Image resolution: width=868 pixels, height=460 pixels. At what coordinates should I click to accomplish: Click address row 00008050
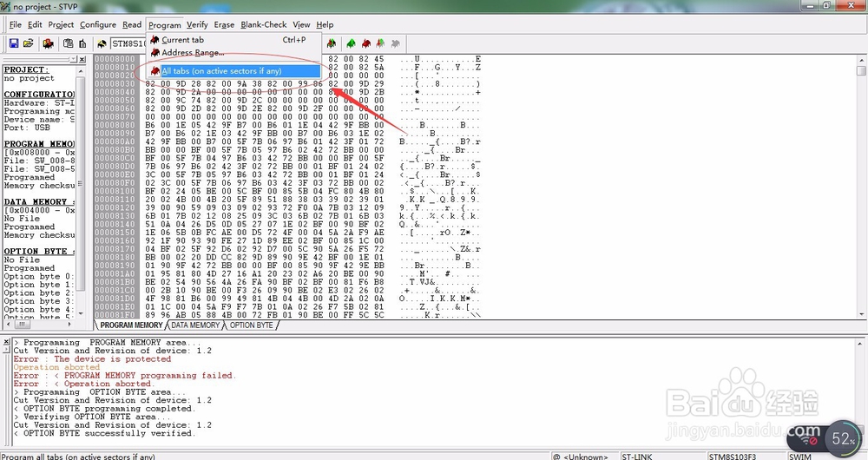[x=115, y=100]
